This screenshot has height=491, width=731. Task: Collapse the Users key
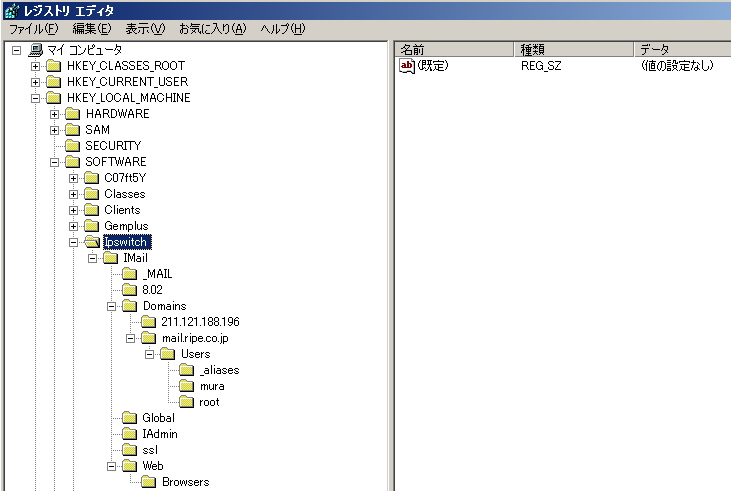(149, 354)
